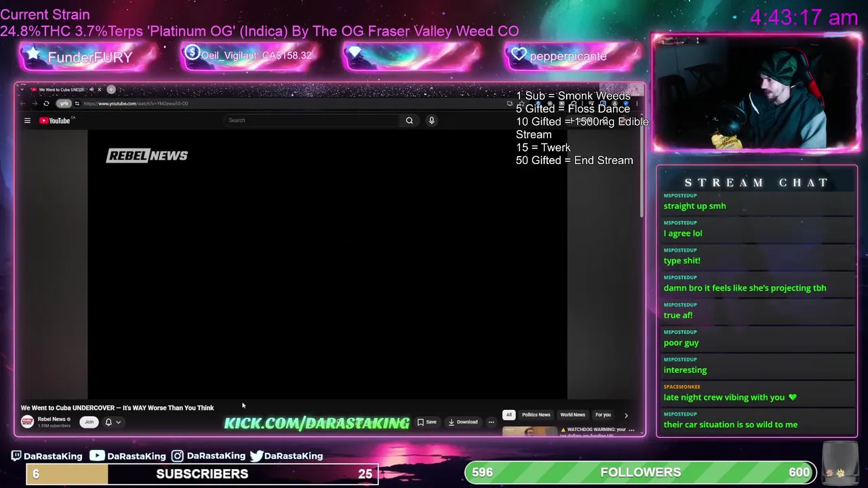The height and width of the screenshot is (488, 868).
Task: Close the 'We Went to Cuba' tab
Action: click(99, 89)
